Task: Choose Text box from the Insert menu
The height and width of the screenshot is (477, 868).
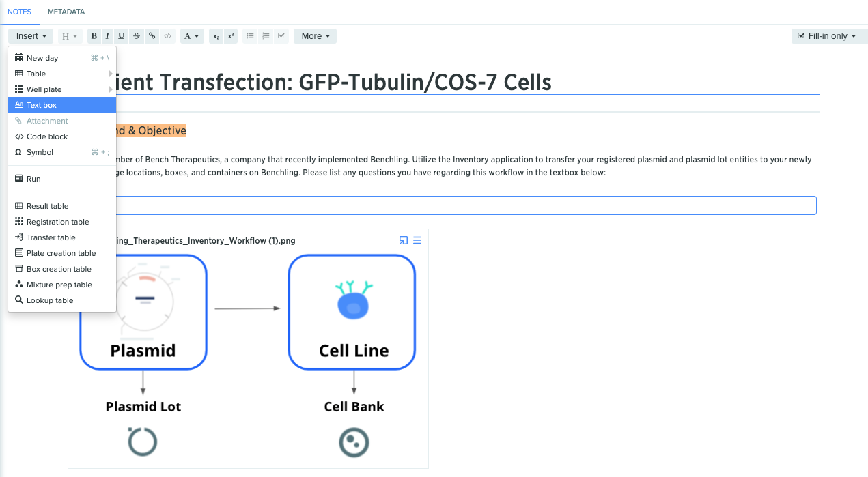Action: [62, 105]
